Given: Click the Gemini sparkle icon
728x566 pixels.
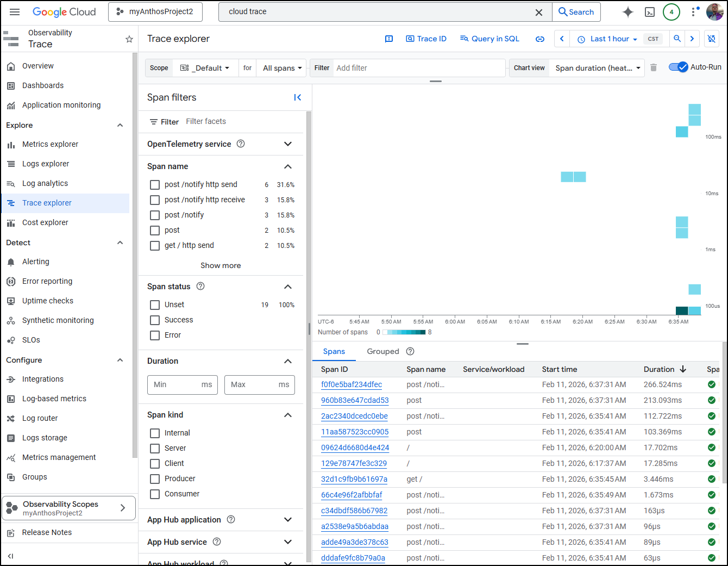Looking at the screenshot, I should coord(627,12).
